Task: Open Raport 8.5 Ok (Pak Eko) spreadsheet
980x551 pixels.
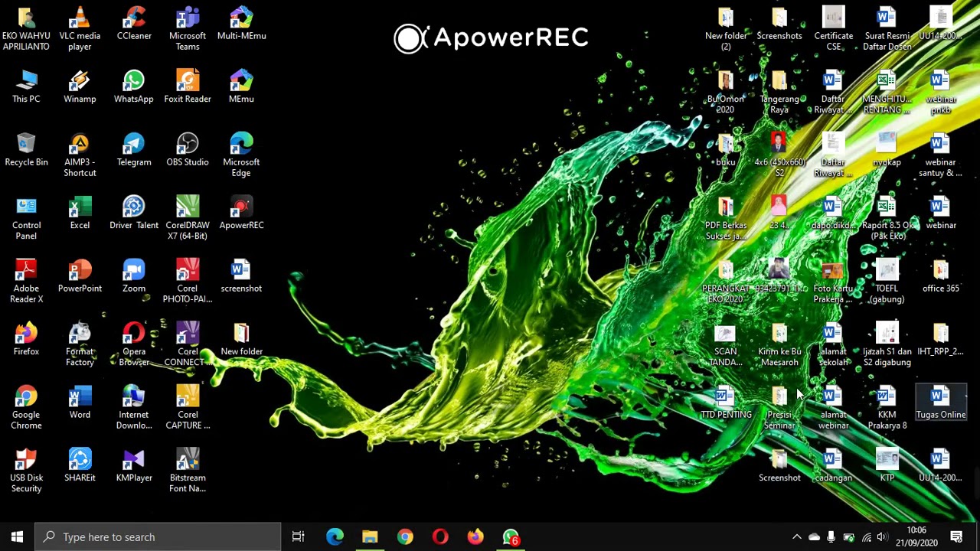Action: (x=887, y=218)
